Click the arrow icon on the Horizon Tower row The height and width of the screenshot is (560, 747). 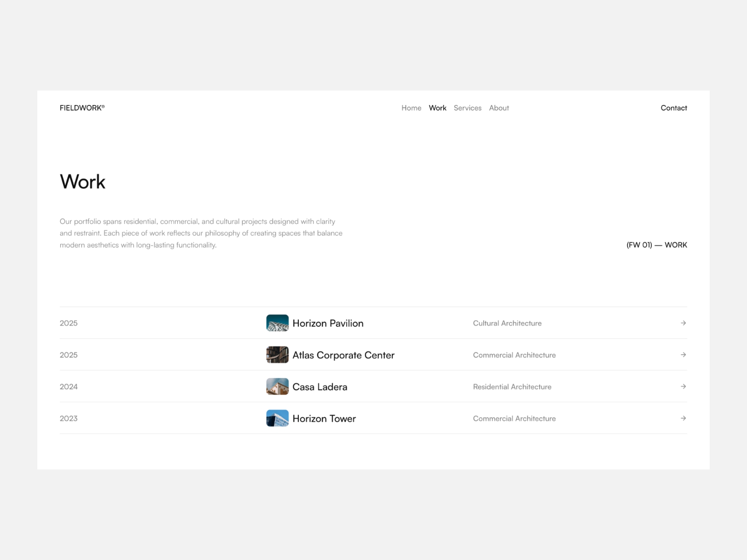[x=684, y=418]
